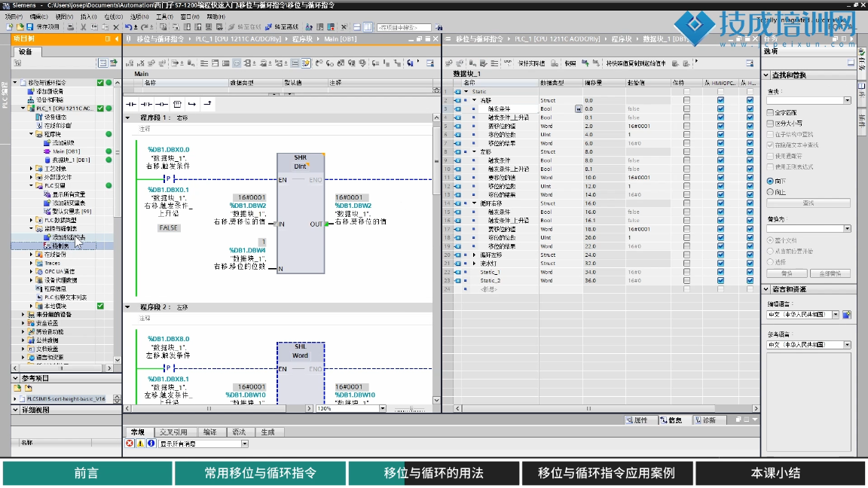This screenshot has width=868, height=488.
Task: Select 数据块_1 [DB1] in project tree
Action: (x=71, y=160)
